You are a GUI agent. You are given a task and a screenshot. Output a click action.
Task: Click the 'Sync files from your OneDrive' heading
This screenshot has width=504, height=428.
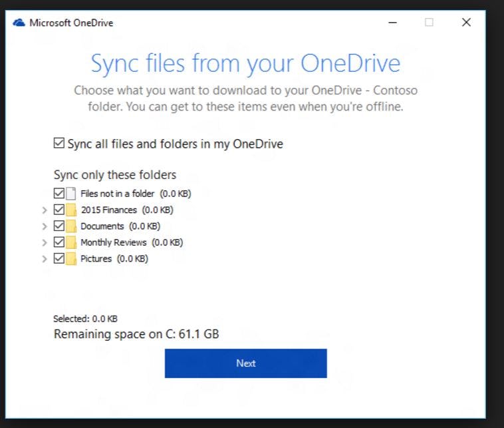coord(246,64)
